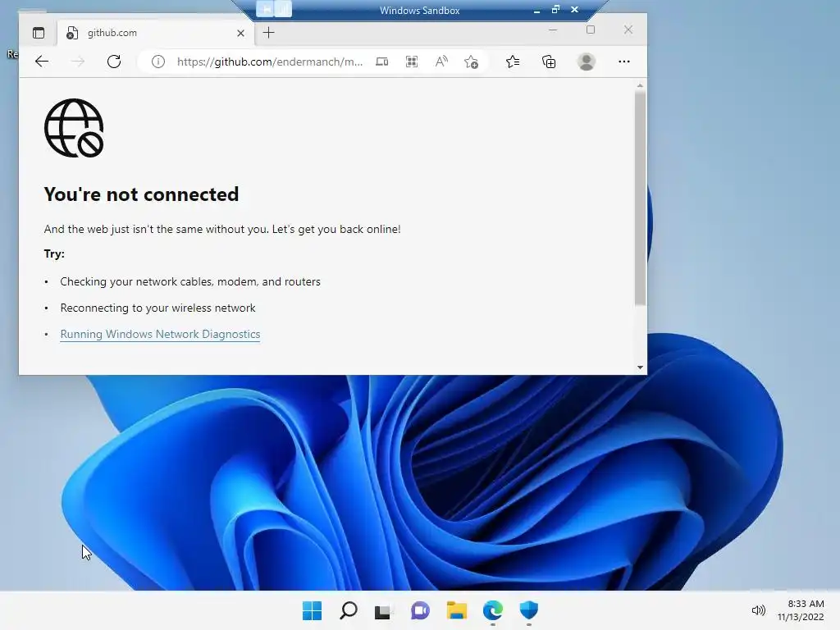Open Settings and more menu
The image size is (840, 630).
pyautogui.click(x=624, y=62)
